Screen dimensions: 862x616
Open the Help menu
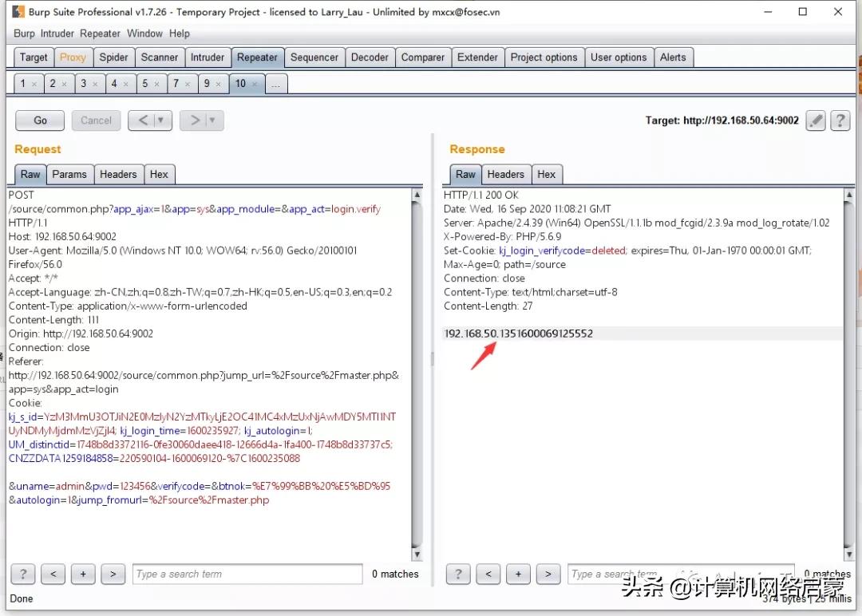(x=180, y=34)
